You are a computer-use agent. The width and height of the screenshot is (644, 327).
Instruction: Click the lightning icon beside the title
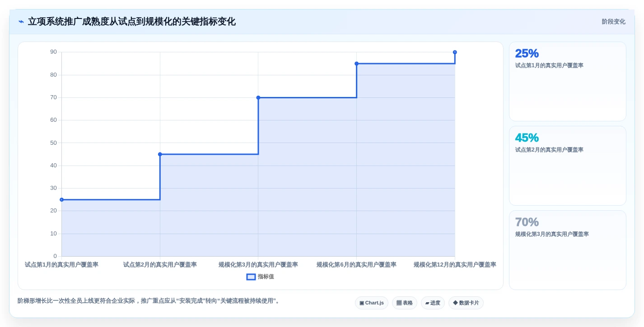coord(21,22)
